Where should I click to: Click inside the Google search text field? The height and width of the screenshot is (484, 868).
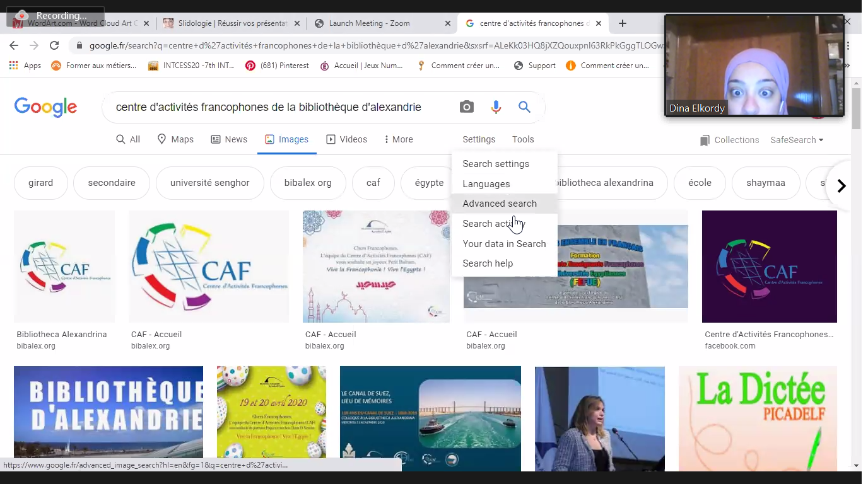(x=278, y=107)
